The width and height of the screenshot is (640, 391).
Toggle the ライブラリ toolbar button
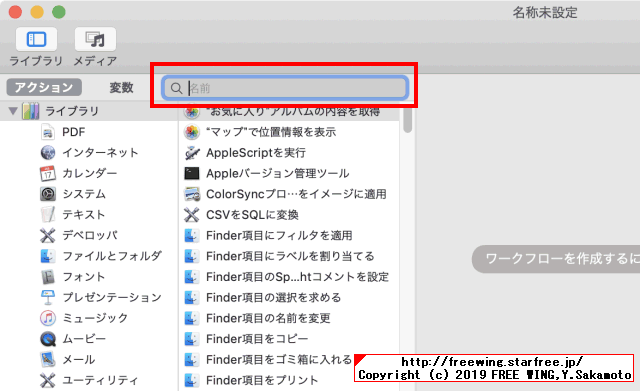click(x=36, y=40)
